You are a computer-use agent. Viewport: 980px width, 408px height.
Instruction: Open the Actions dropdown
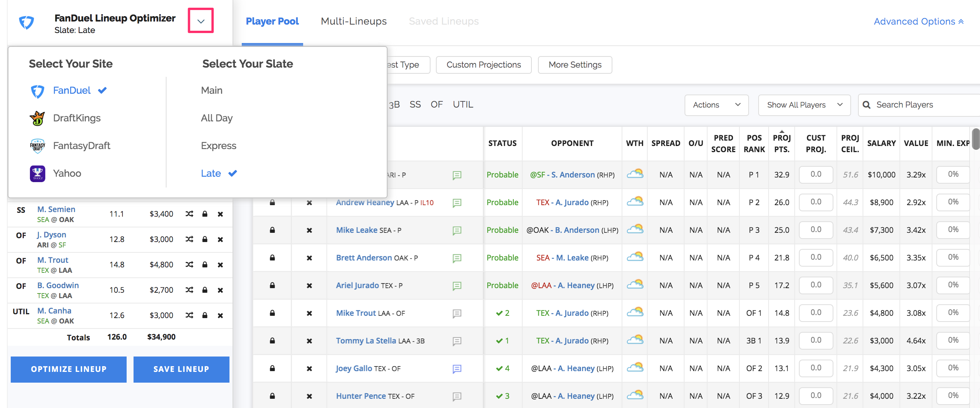pyautogui.click(x=716, y=105)
